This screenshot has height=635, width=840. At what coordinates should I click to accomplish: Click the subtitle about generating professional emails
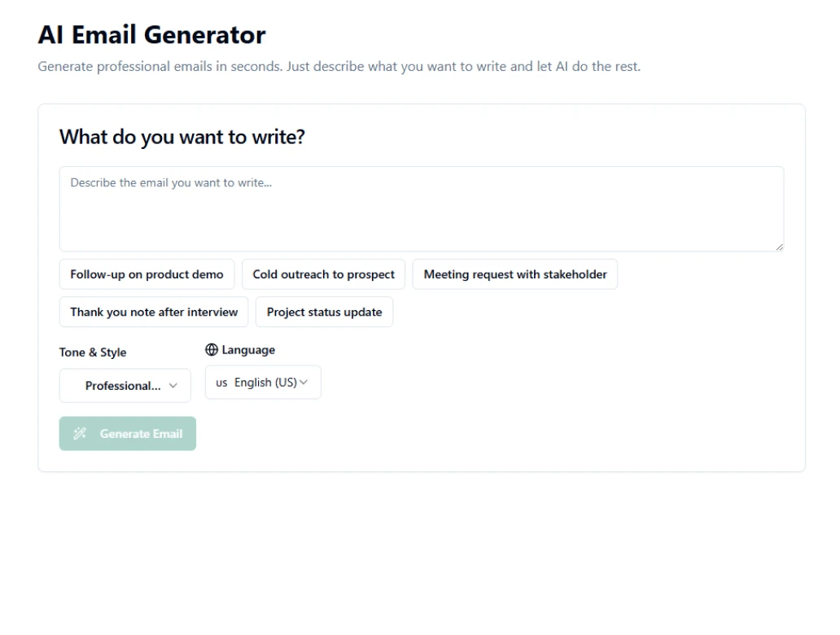[x=339, y=67]
